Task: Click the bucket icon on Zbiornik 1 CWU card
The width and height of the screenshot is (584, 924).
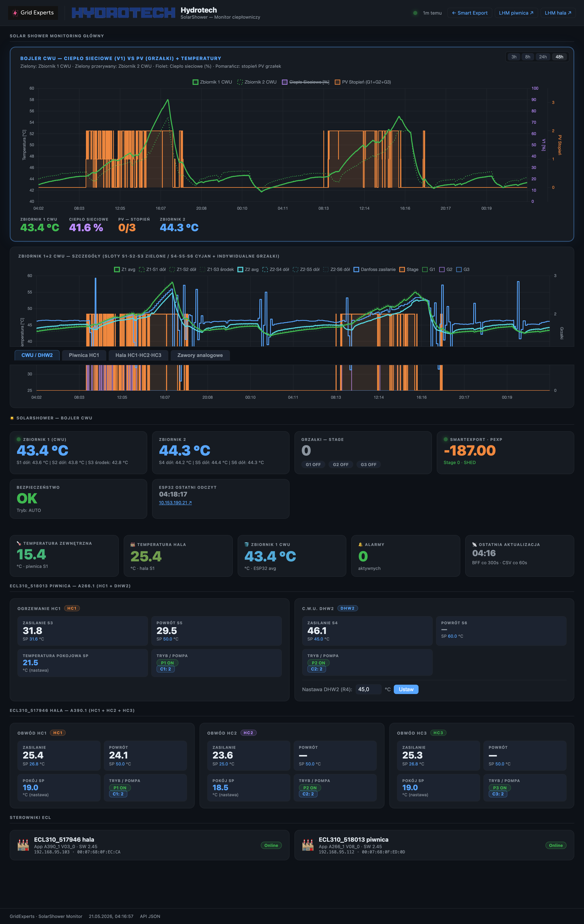Action: tap(247, 545)
